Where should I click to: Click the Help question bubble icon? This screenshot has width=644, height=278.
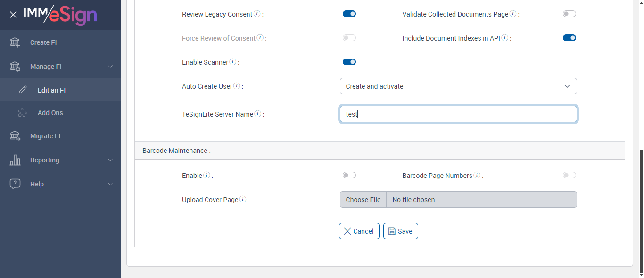15,184
